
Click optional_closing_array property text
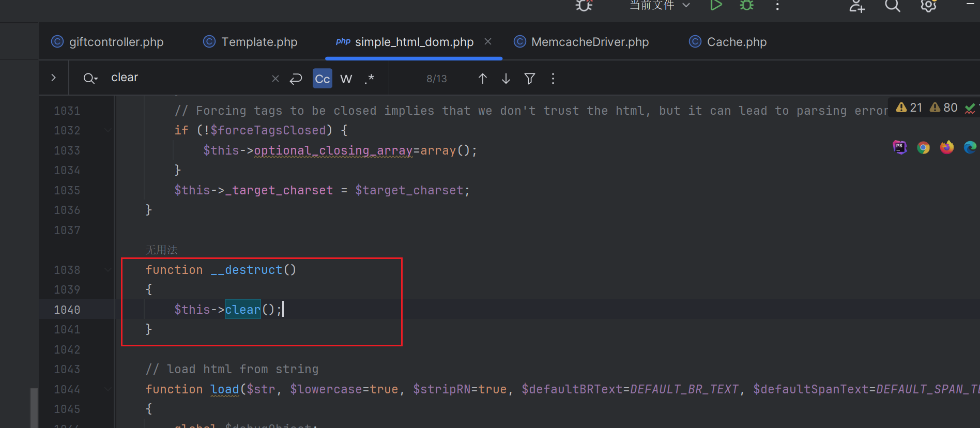[x=333, y=150]
